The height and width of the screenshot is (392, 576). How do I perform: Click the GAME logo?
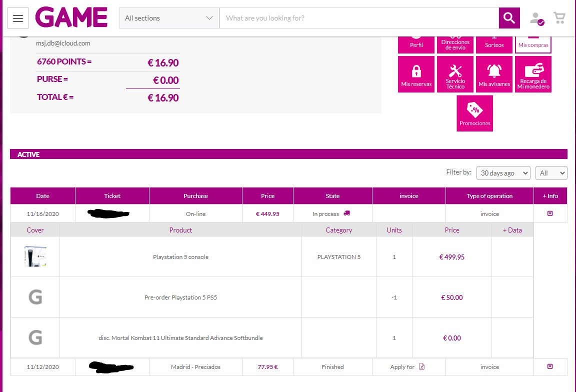point(71,18)
